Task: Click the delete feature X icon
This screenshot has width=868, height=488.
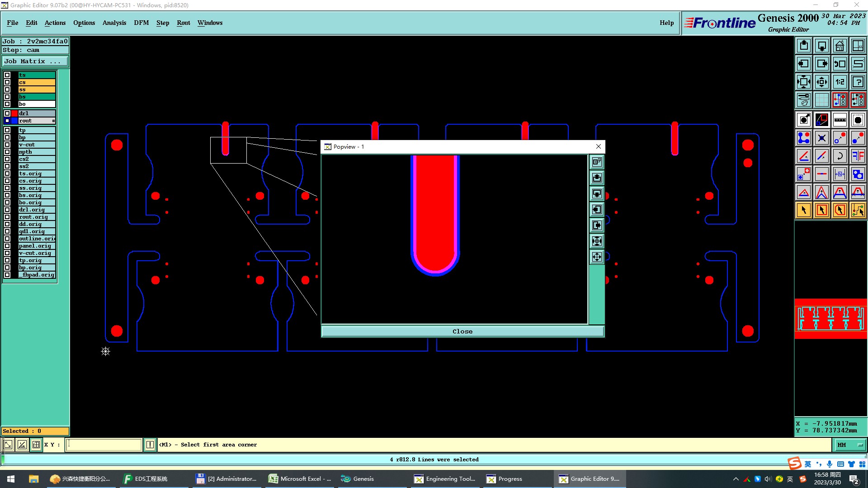Action: (x=821, y=138)
